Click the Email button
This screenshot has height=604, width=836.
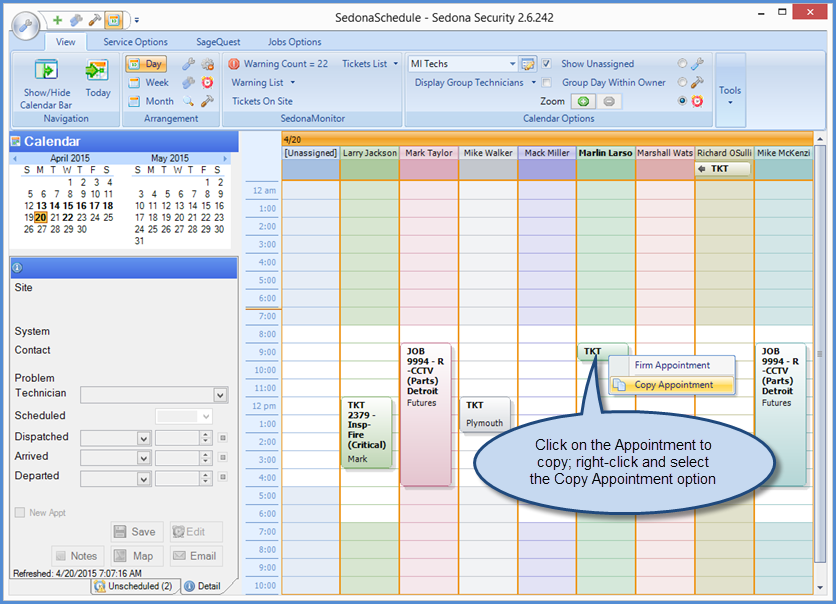click(x=196, y=557)
